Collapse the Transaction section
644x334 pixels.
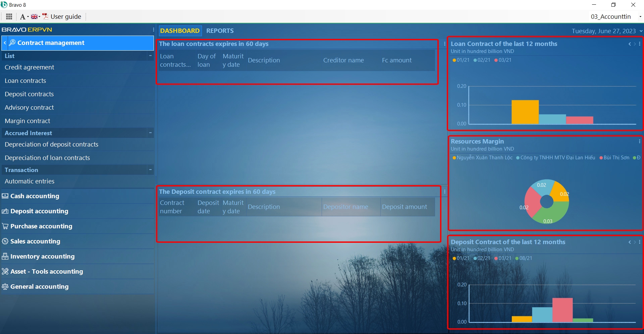coord(150,170)
